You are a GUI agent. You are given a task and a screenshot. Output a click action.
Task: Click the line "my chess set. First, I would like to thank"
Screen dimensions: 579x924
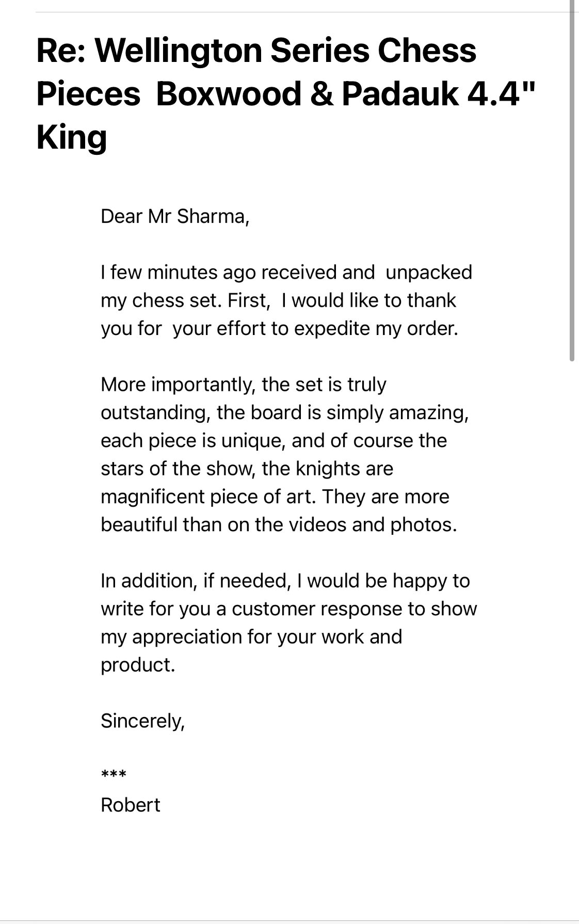[279, 300]
